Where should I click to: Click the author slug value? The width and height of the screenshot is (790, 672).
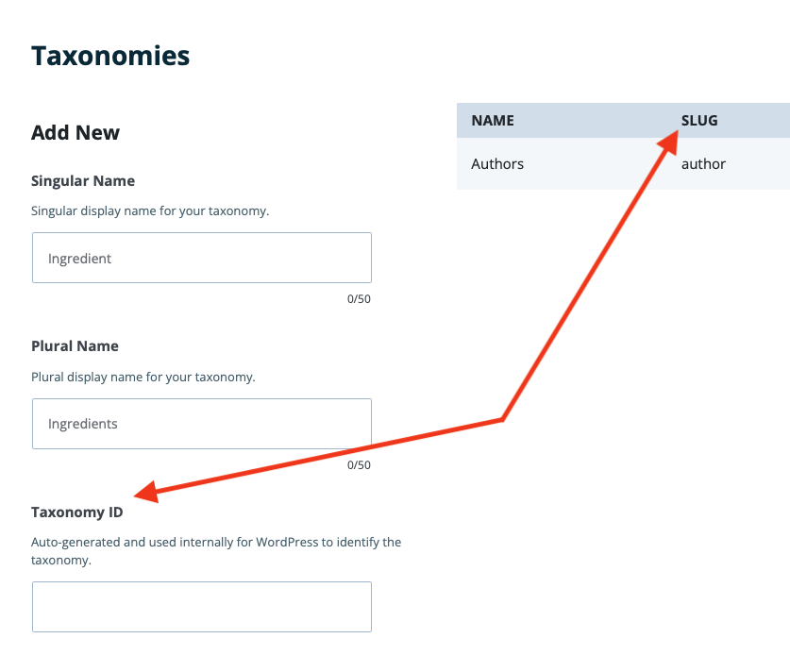coord(703,163)
